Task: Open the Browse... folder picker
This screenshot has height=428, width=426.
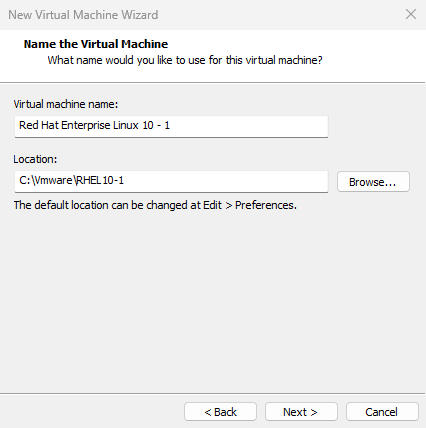Action: click(x=373, y=182)
